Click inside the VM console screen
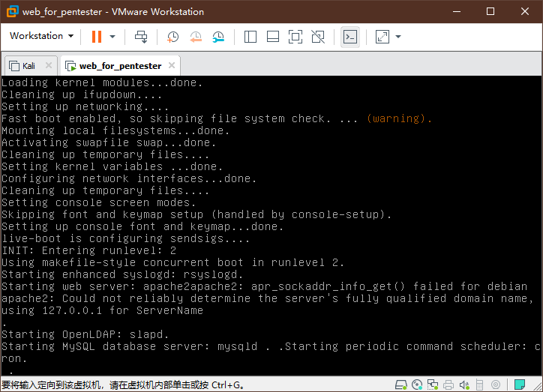This screenshot has height=392, width=543. coord(271,226)
